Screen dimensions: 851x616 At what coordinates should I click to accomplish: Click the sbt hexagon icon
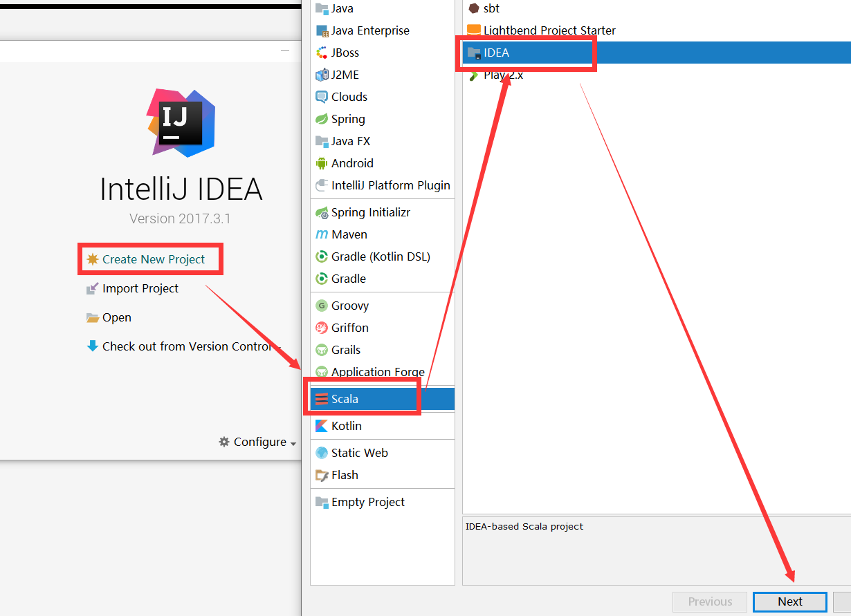point(474,8)
